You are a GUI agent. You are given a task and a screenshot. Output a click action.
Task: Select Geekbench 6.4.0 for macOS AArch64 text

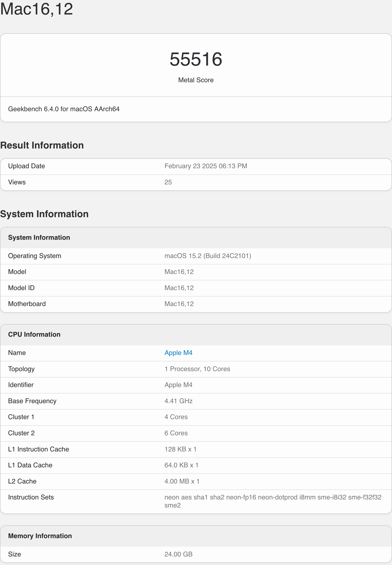tap(64, 109)
